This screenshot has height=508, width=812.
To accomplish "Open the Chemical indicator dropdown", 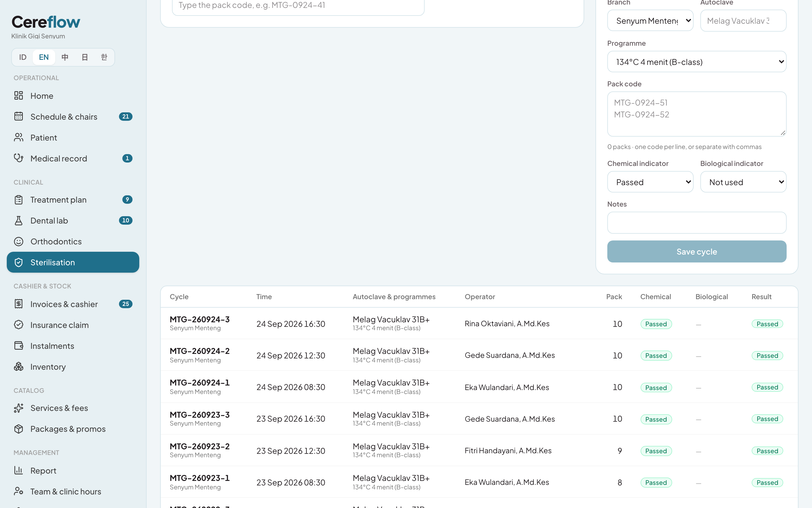I will coord(650,182).
